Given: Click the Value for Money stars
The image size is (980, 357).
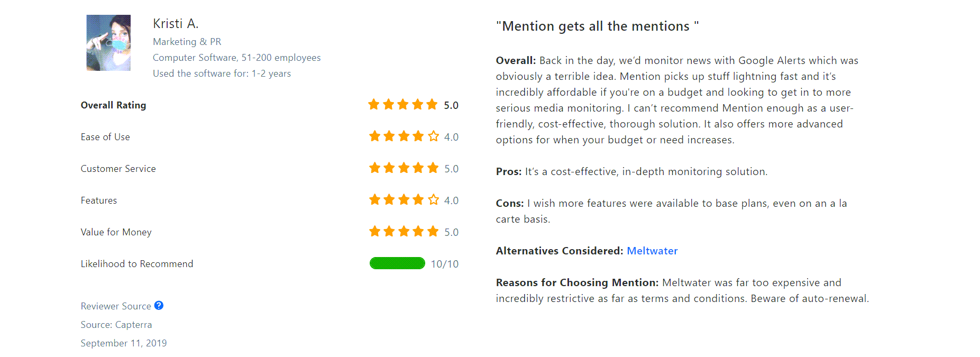Looking at the screenshot, I should click(404, 232).
